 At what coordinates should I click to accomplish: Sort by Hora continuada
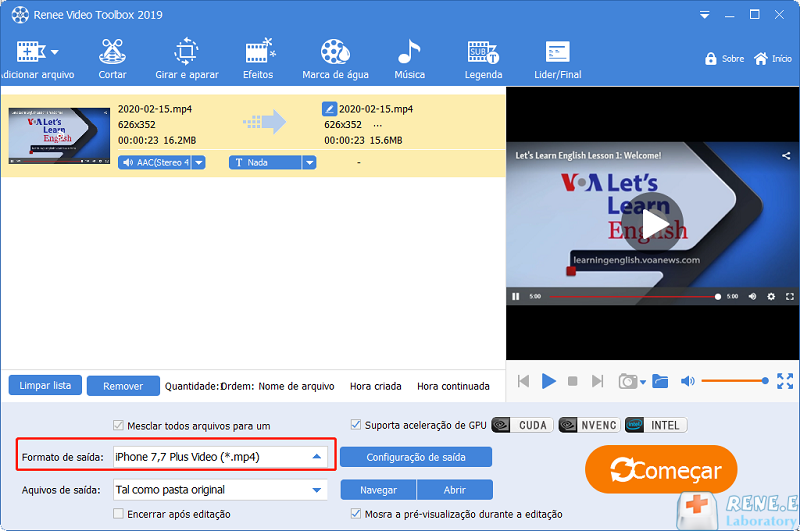453,387
